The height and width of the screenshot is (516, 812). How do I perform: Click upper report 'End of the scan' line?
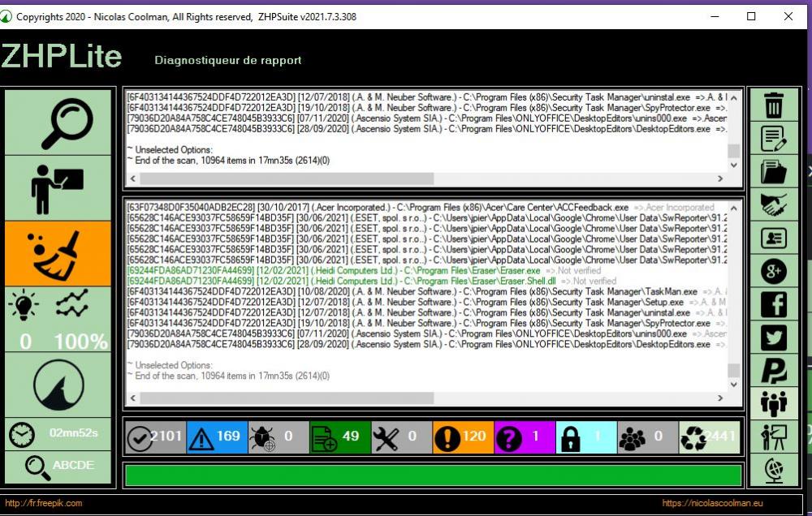tap(228, 161)
